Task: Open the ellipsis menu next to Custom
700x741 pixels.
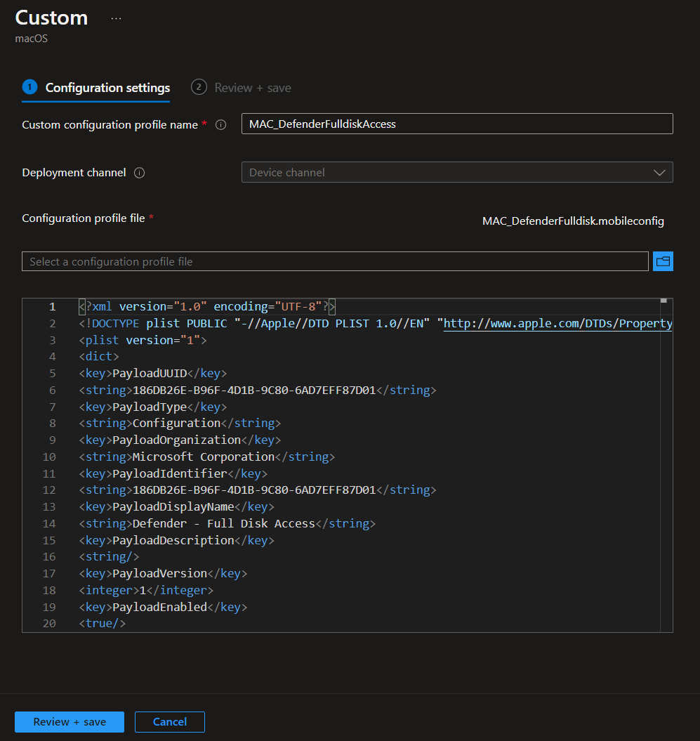Action: pos(116,19)
